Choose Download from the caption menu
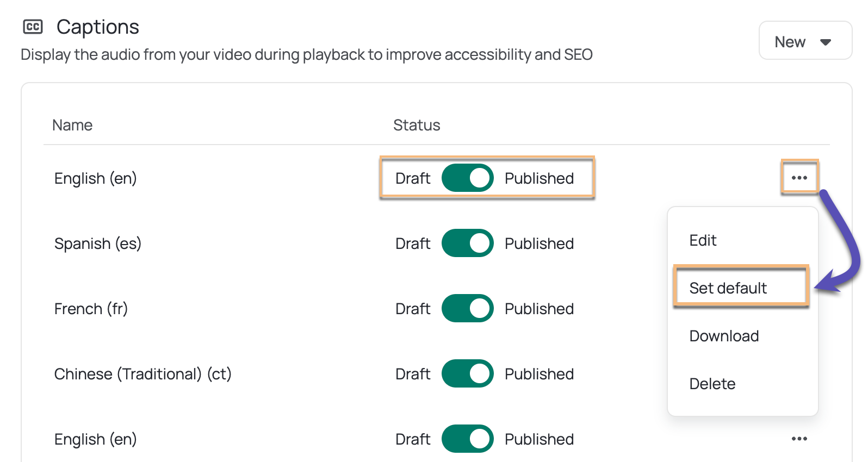868x462 pixels. pos(724,336)
